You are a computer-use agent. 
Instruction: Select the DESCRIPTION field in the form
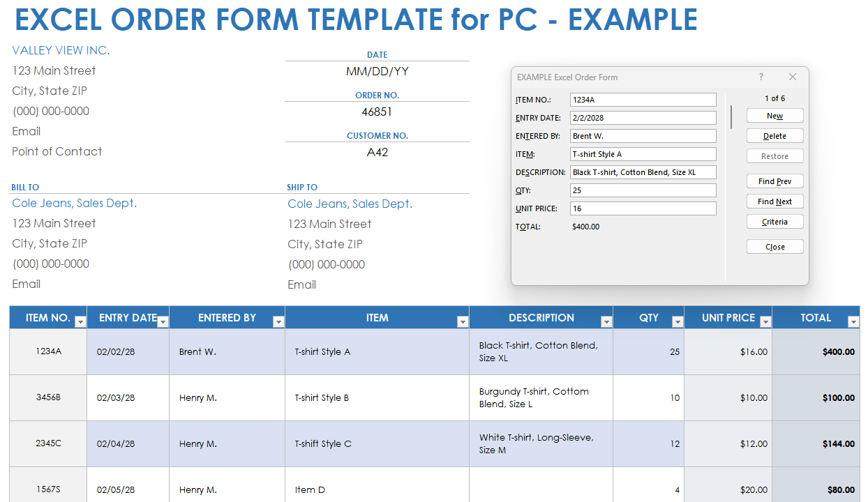[x=642, y=172]
